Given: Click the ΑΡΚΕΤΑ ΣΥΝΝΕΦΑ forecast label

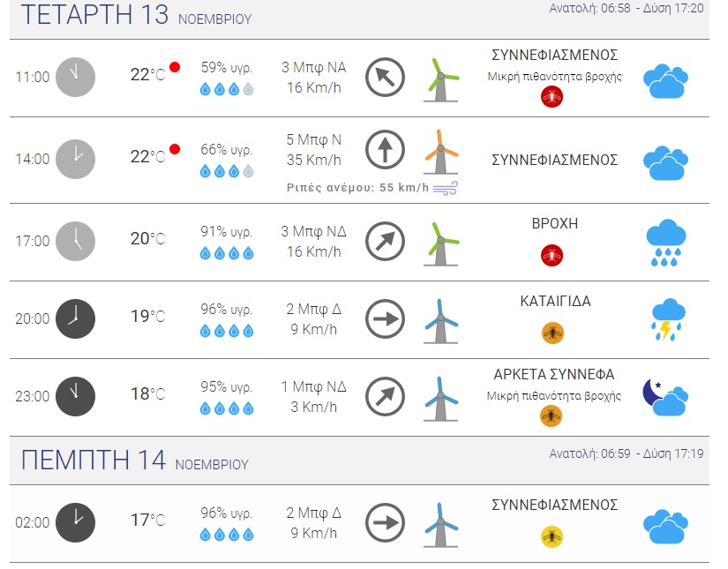Looking at the screenshot, I should click(x=553, y=374).
